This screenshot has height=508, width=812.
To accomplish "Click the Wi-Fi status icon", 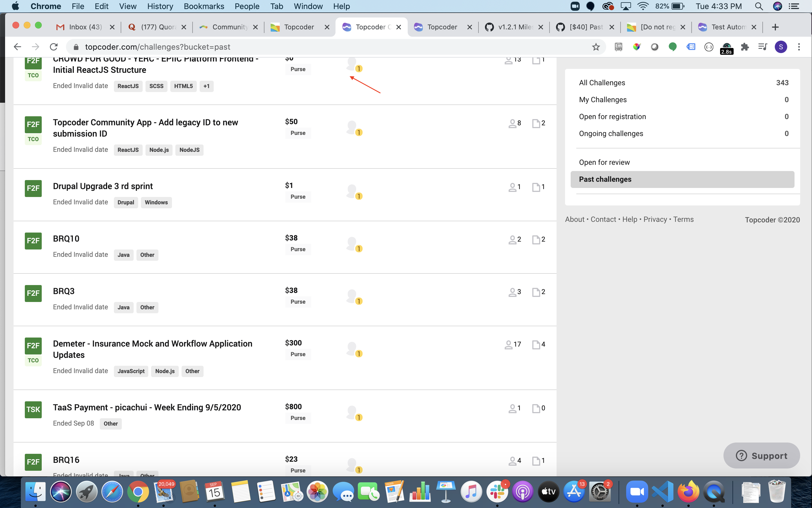I will click(x=643, y=6).
